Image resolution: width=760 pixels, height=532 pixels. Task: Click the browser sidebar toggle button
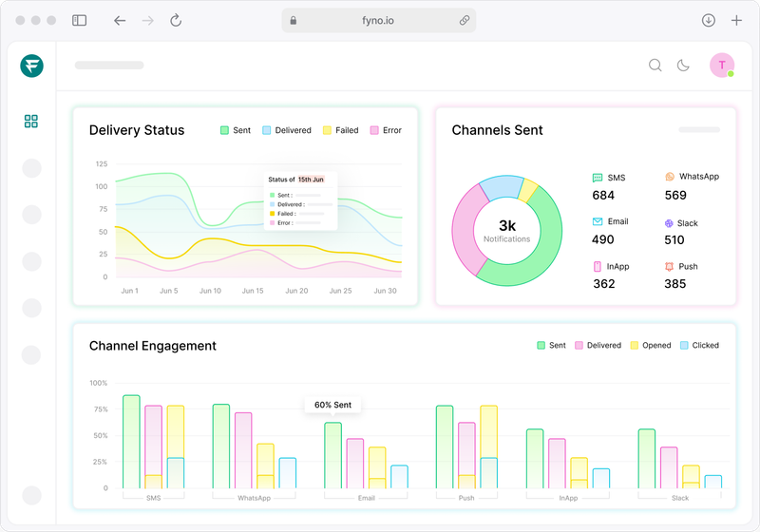[x=80, y=20]
